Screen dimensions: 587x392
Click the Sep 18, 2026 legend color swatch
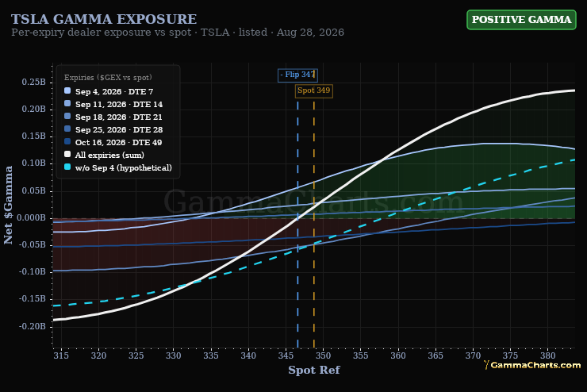pos(67,116)
